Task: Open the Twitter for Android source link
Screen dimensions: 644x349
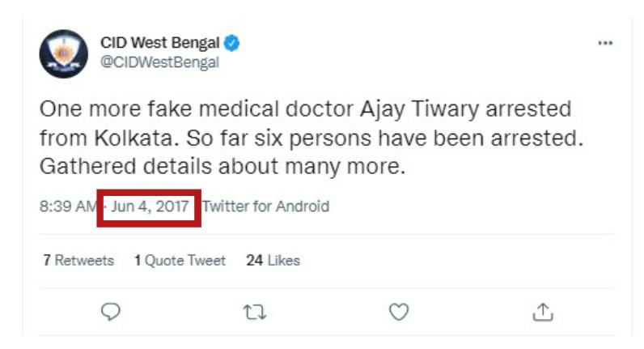Action: pyautogui.click(x=265, y=206)
